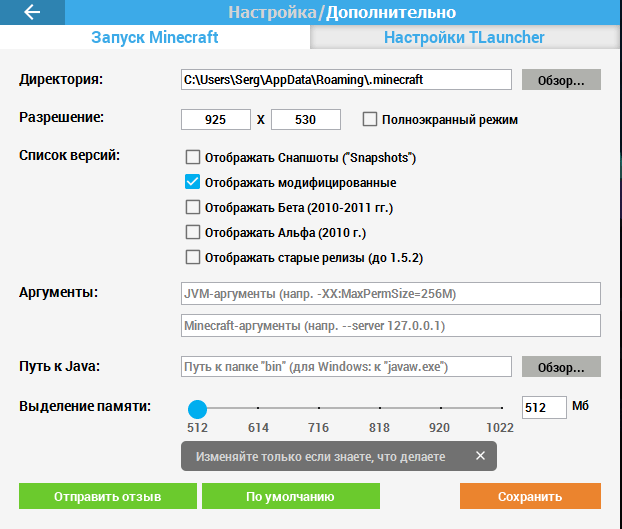Click the memory slider blue handle
This screenshot has width=622, height=529.
[197, 409]
